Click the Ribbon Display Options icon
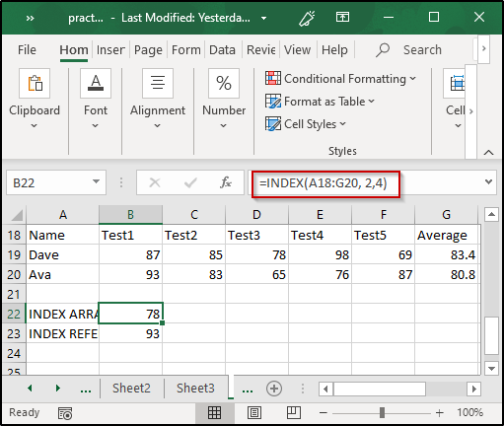The width and height of the screenshot is (504, 426). coord(342,17)
